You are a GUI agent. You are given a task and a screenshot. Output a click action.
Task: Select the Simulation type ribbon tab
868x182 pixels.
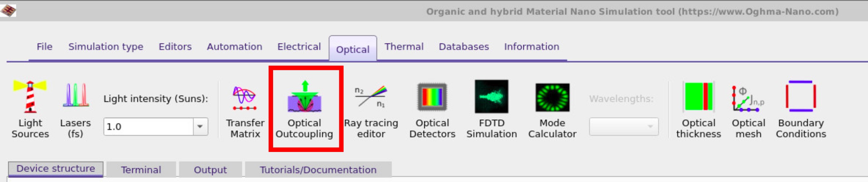[106, 47]
